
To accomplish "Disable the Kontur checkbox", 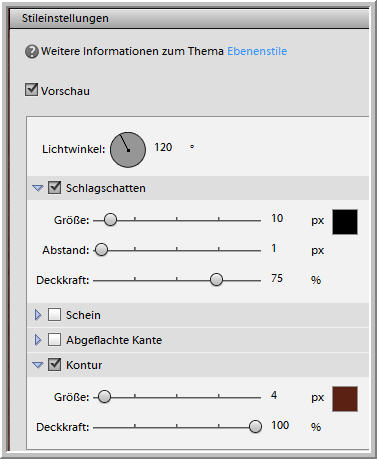I will click(54, 364).
